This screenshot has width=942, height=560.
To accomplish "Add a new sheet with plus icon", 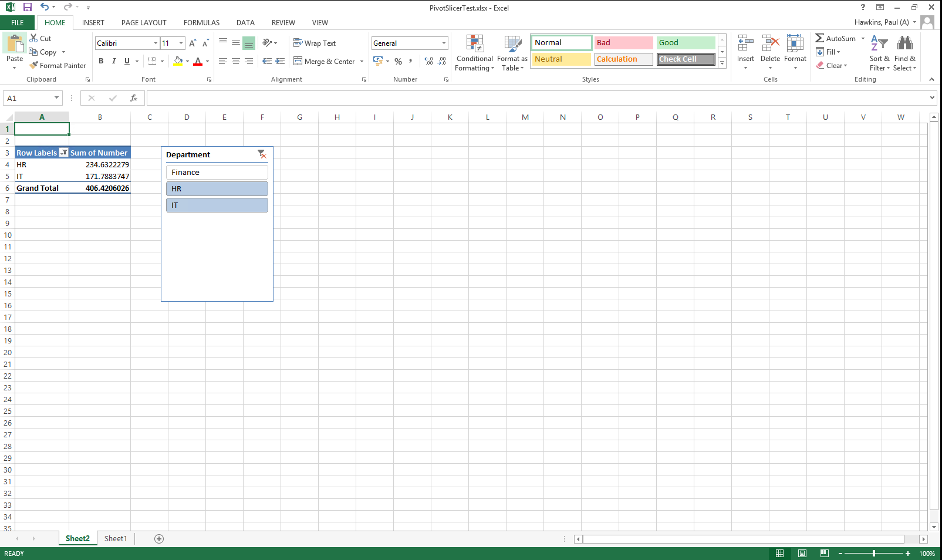I will (159, 539).
